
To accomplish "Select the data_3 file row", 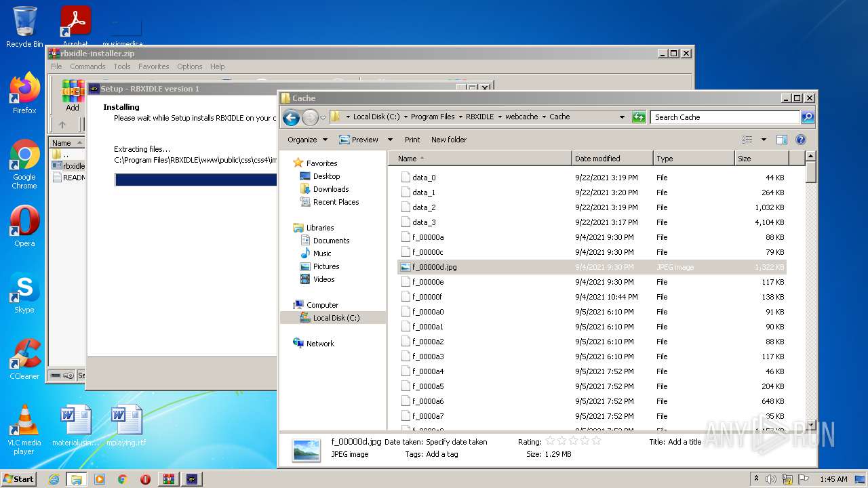I will pos(591,222).
